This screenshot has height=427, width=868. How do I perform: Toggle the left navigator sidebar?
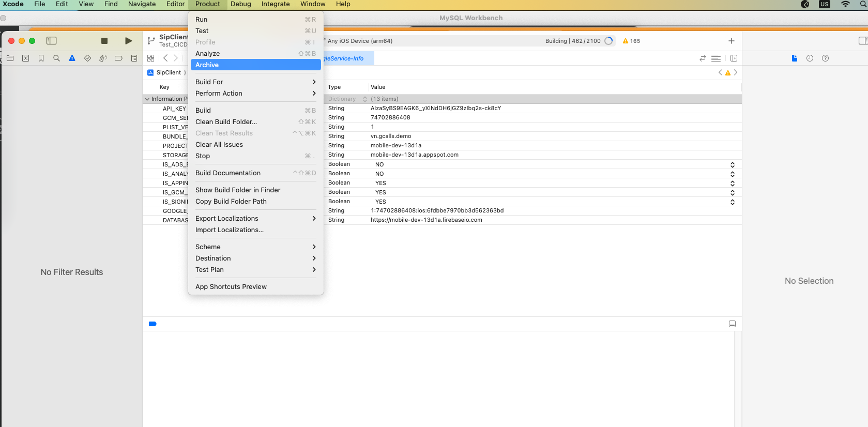[x=51, y=41]
